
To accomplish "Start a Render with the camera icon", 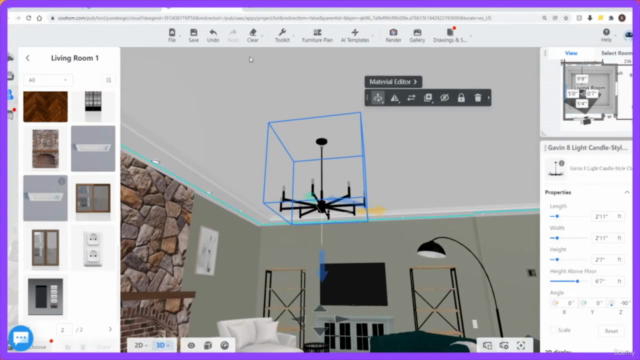I will tap(393, 36).
